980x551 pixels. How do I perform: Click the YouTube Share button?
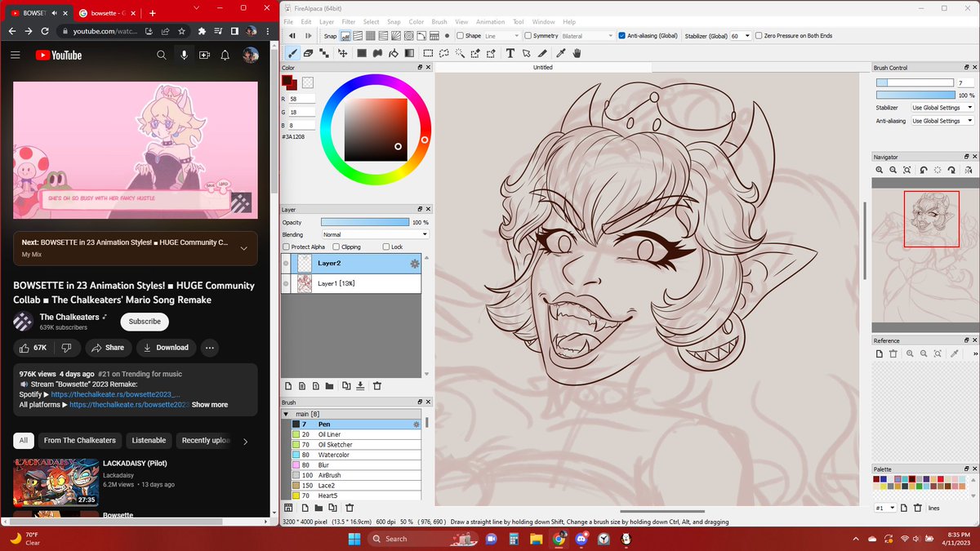108,348
